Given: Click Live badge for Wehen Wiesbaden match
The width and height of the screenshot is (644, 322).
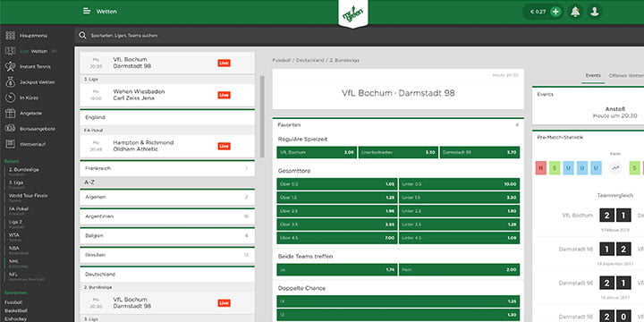Looking at the screenshot, I should tap(224, 95).
